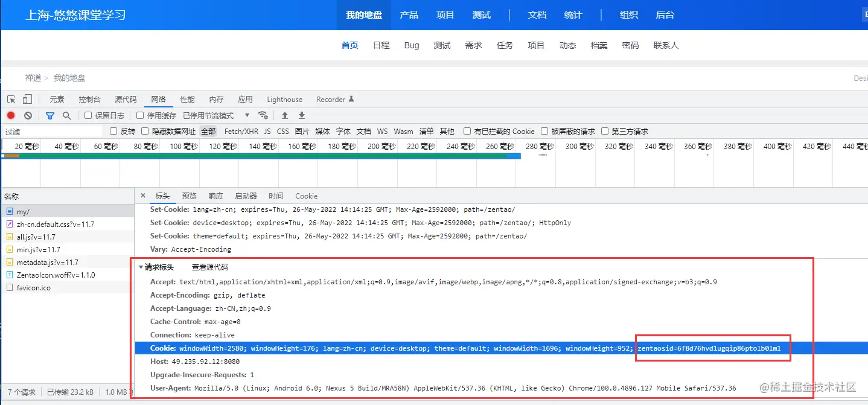This screenshot has width=868, height=405.
Task: Open 产品 in top navigation
Action: coord(409,15)
